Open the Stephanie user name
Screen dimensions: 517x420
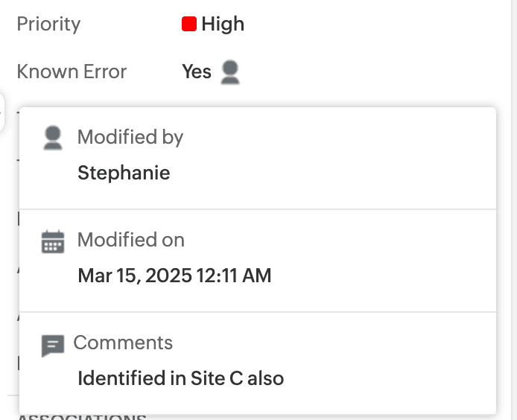(x=124, y=174)
